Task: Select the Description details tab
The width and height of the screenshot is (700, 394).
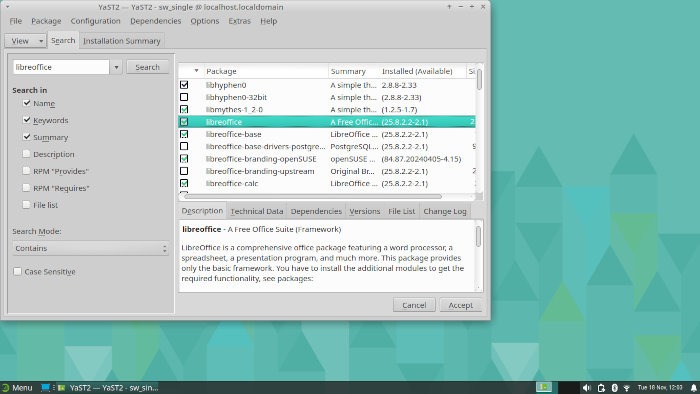Action: (x=202, y=211)
